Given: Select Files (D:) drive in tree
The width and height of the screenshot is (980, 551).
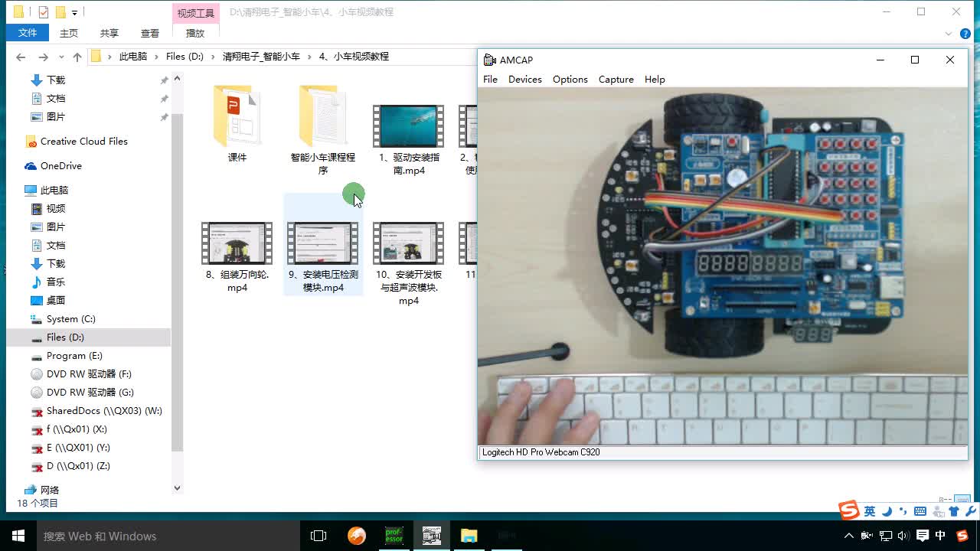Looking at the screenshot, I should [65, 337].
